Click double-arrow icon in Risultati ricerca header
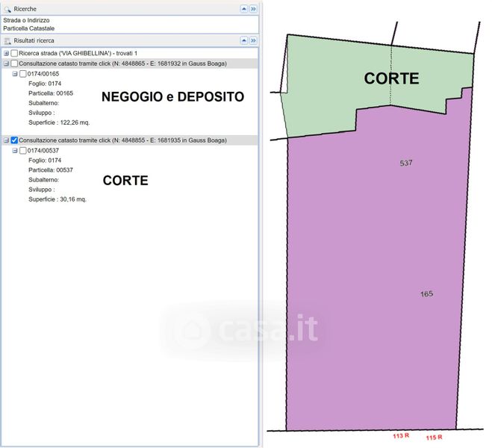Viewport: 492px width, 448px height. coord(253,40)
